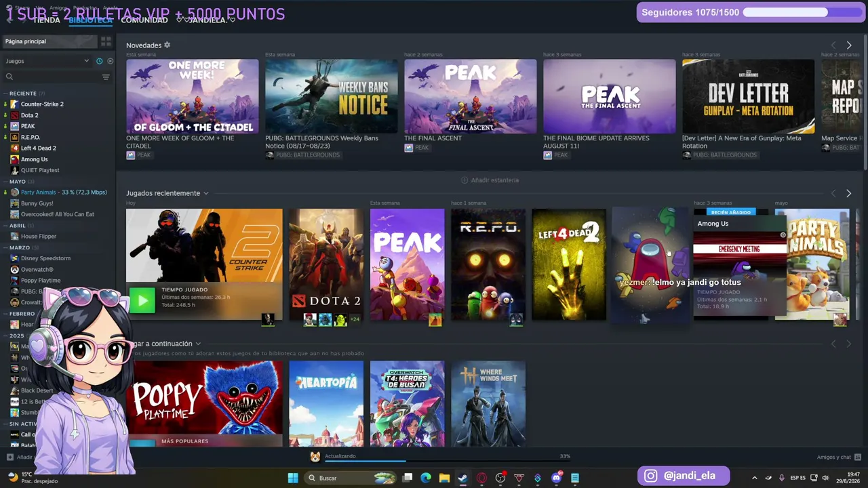
Task: Open Opera GX from the taskbar
Action: [481, 478]
